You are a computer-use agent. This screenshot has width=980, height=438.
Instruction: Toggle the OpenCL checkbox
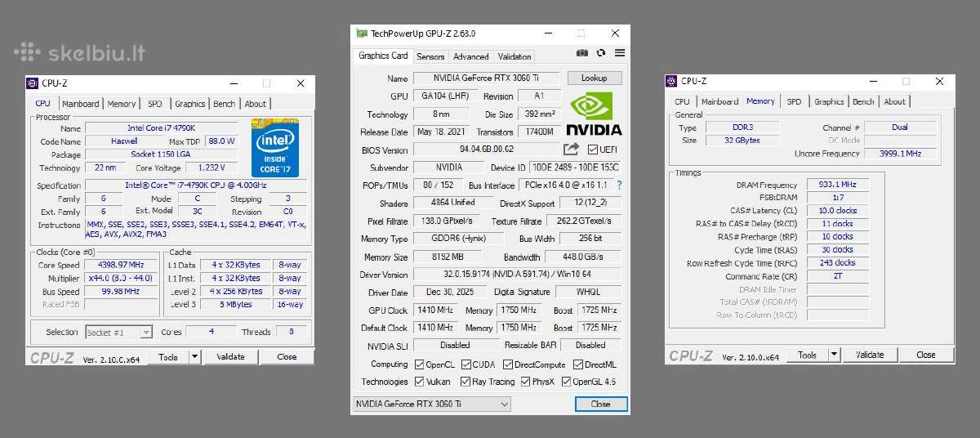point(420,364)
